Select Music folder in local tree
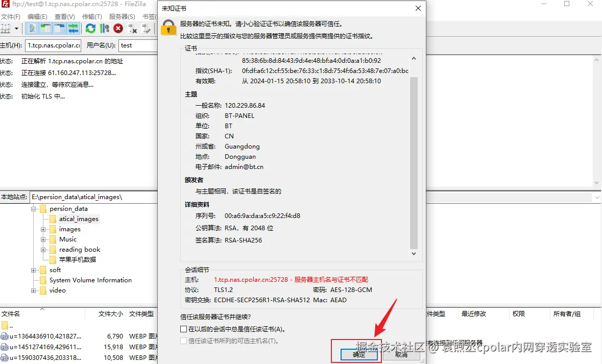The width and height of the screenshot is (602, 364). click(68, 239)
